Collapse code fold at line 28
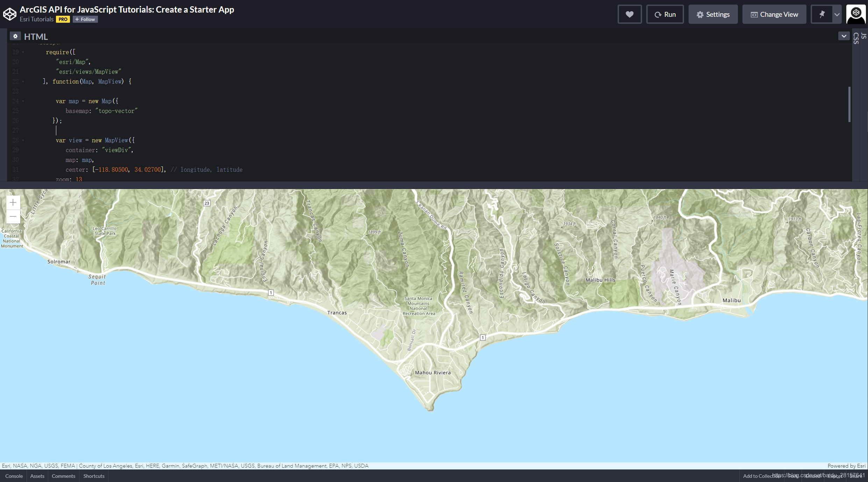Image resolution: width=868 pixels, height=482 pixels. coord(23,140)
